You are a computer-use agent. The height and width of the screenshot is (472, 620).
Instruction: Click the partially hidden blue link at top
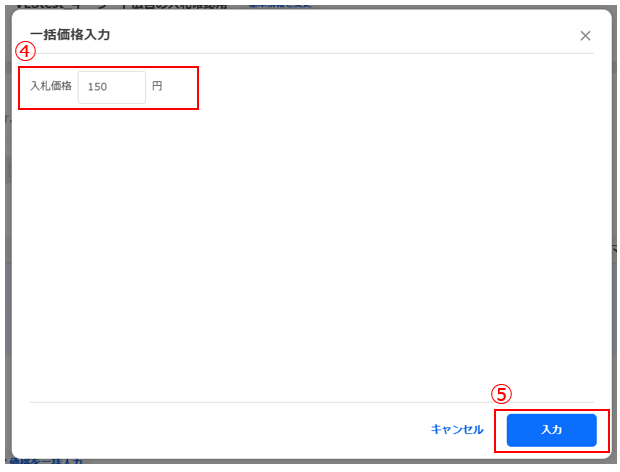[280, 6]
